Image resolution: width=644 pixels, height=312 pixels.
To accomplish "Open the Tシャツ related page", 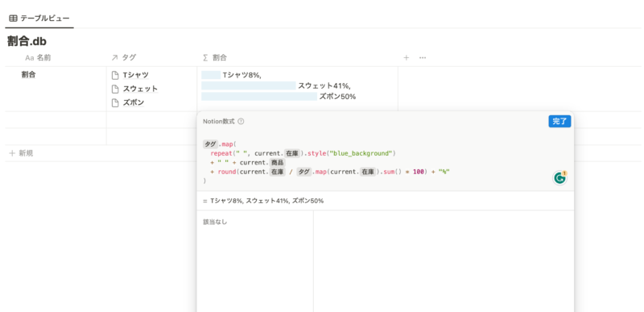I will pyautogui.click(x=136, y=75).
